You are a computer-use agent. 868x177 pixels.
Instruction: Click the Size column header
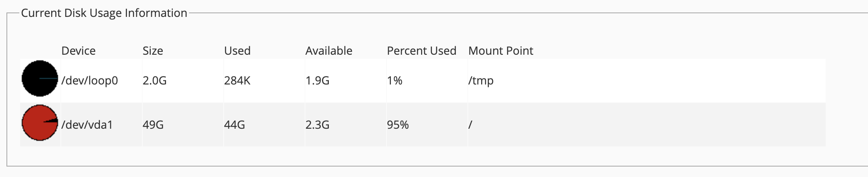tap(153, 51)
